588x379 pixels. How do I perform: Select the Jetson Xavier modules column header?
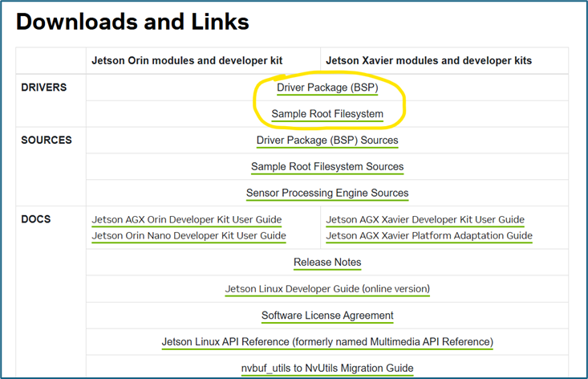coord(429,60)
